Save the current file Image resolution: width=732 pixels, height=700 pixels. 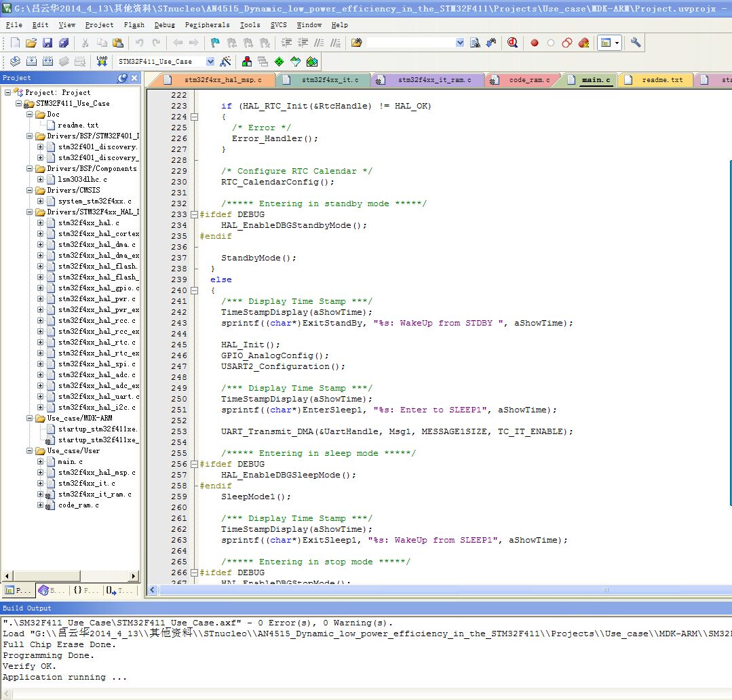coord(47,43)
